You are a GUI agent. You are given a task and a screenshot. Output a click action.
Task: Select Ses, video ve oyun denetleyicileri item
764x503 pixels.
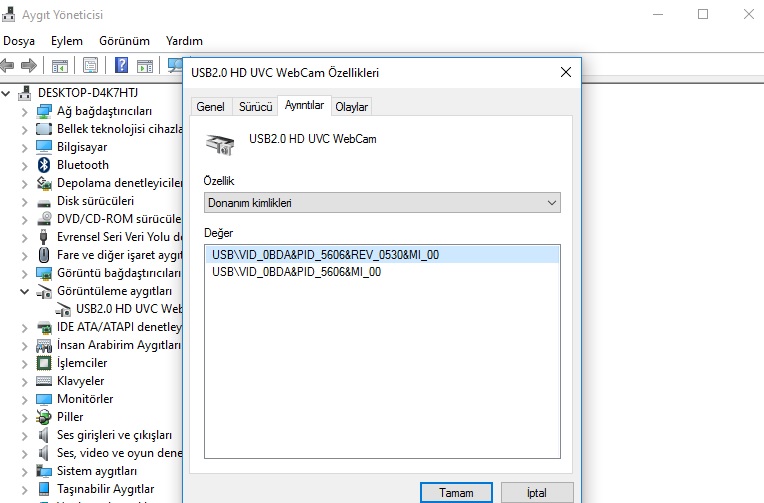(x=119, y=453)
